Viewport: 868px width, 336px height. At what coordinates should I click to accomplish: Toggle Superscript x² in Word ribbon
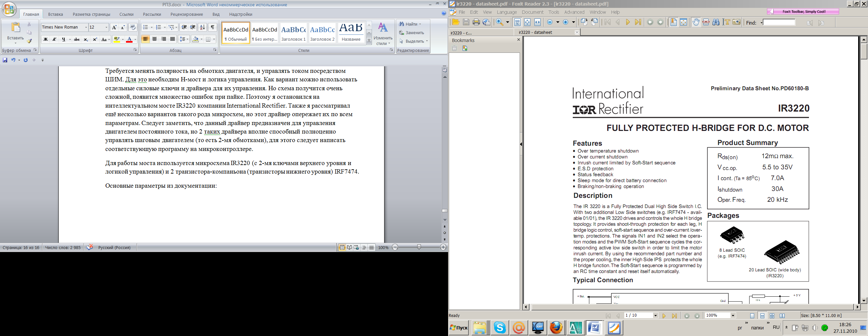coord(95,39)
